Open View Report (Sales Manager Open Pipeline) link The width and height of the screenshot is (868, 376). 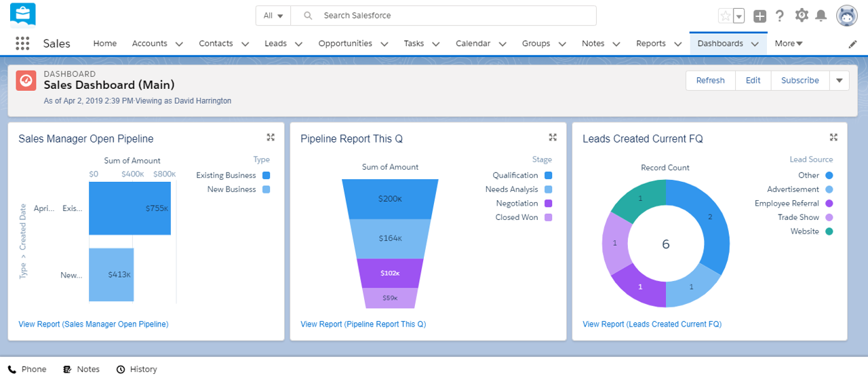[x=94, y=324]
